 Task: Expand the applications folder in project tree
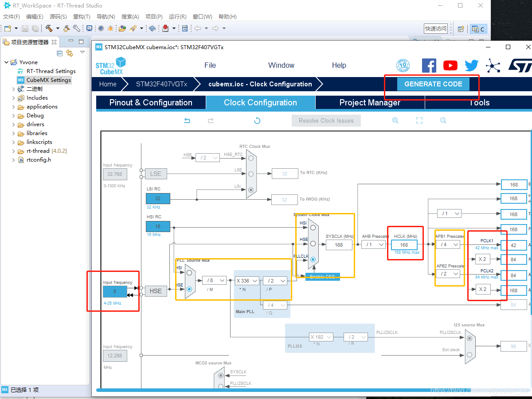pos(14,107)
